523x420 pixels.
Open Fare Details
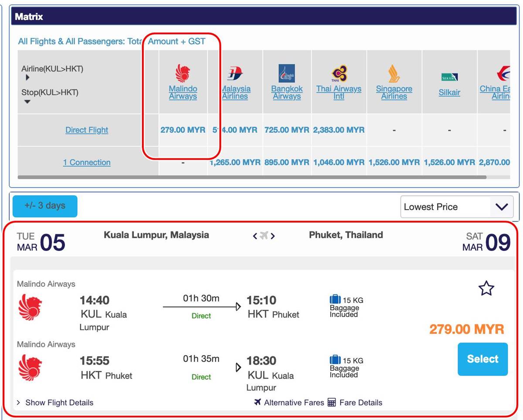[355, 403]
